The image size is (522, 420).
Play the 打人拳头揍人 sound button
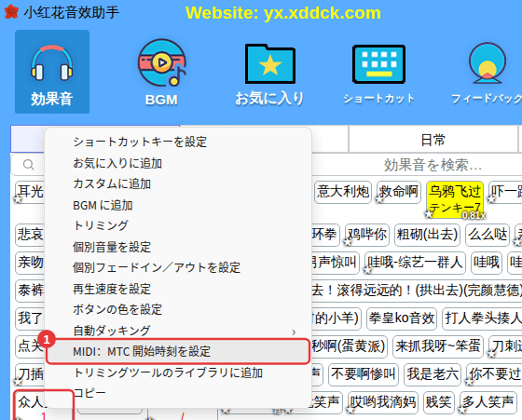coord(483,318)
